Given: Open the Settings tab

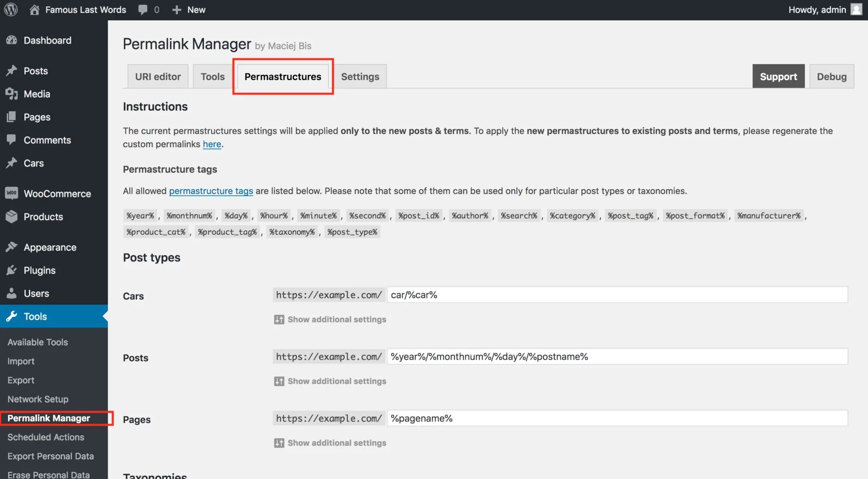Looking at the screenshot, I should 360,77.
